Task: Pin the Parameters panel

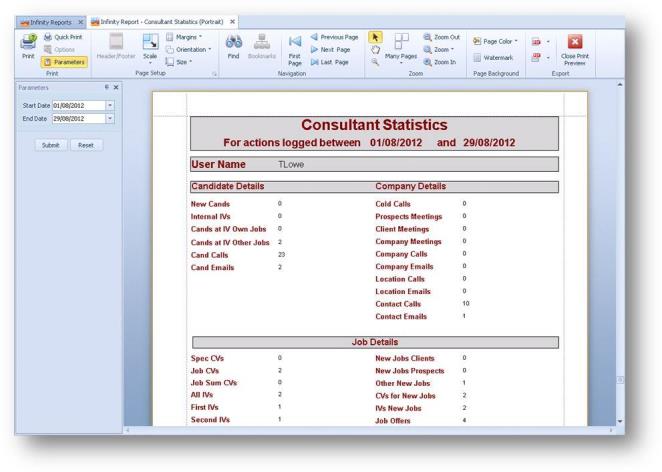Action: click(106, 88)
